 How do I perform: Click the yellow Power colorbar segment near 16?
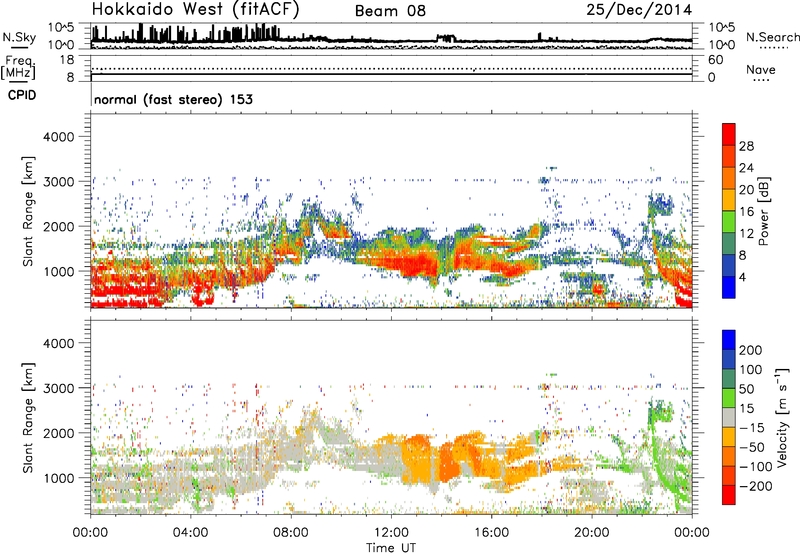pos(729,200)
